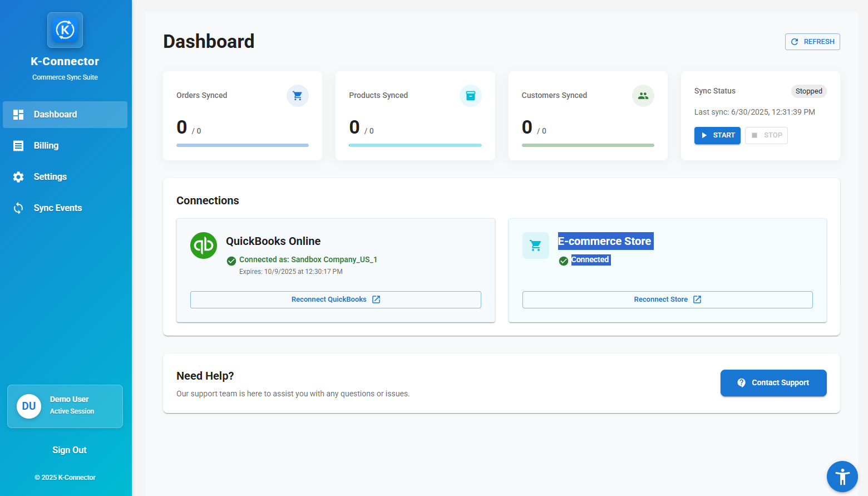
Task: Click "Expires: 10/9/2025 at 12:30:17 PM" text
Action: (x=291, y=272)
